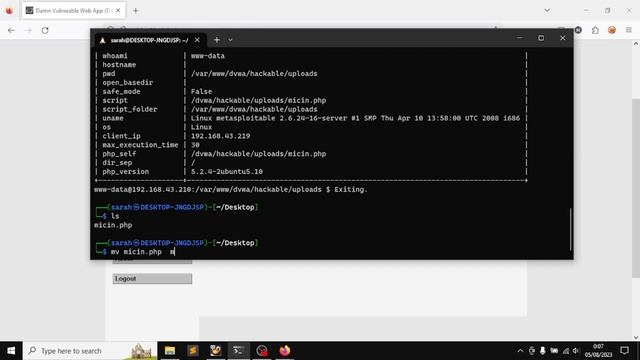
Task: Click the battery tray icon
Action: click(x=554, y=351)
